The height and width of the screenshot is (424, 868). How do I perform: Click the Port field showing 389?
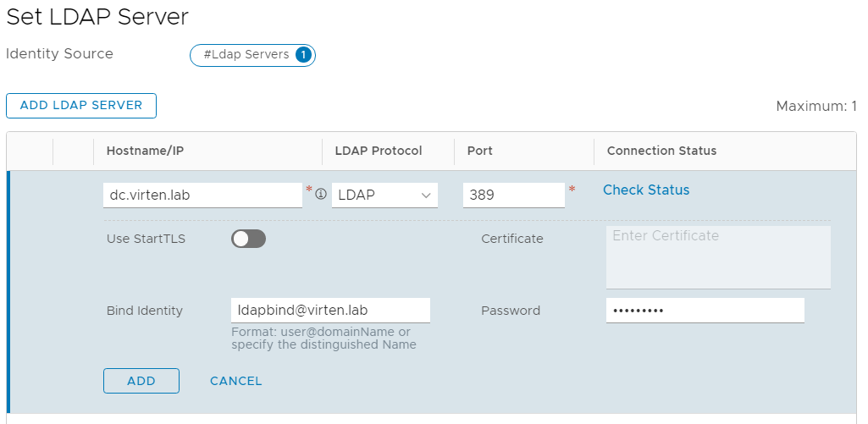pos(514,195)
